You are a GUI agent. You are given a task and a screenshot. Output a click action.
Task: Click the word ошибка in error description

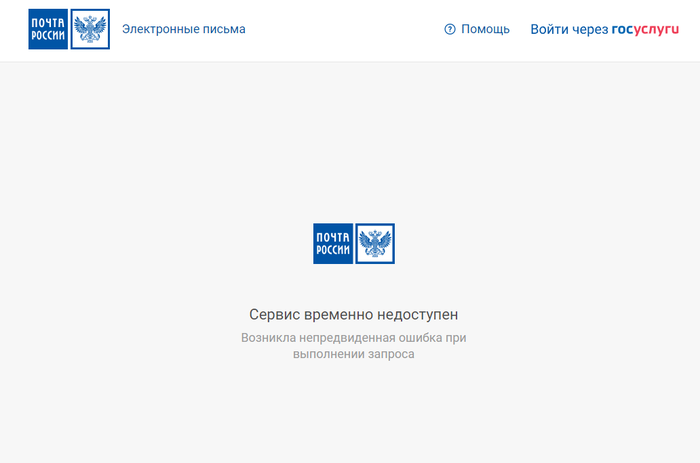coord(420,338)
